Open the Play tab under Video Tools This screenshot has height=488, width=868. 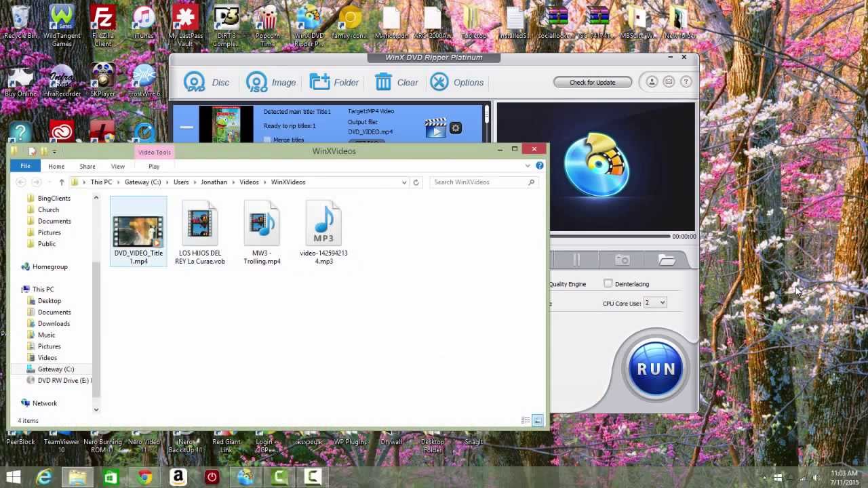[154, 166]
